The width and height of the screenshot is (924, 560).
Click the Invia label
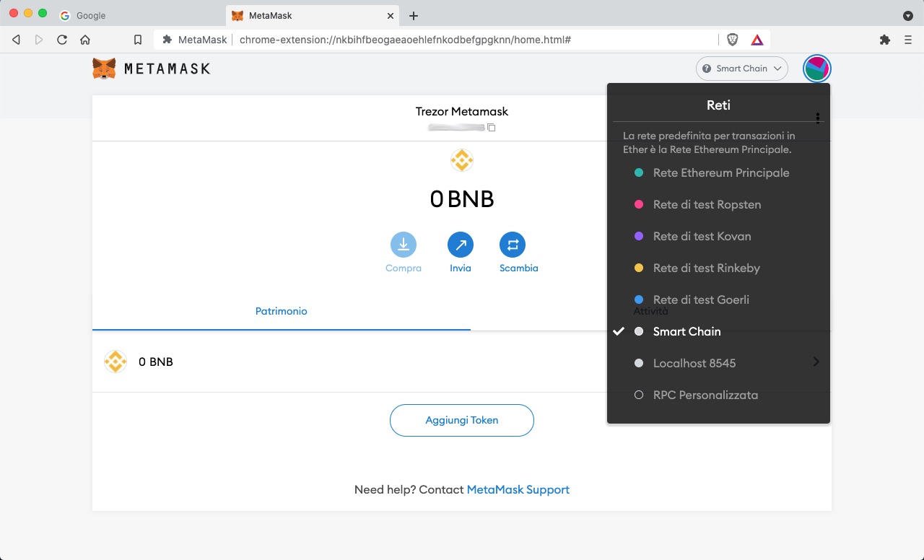point(461,268)
